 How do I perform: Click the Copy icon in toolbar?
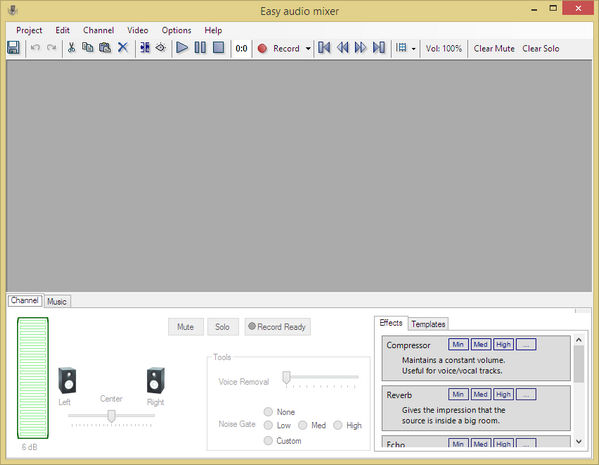coord(88,48)
